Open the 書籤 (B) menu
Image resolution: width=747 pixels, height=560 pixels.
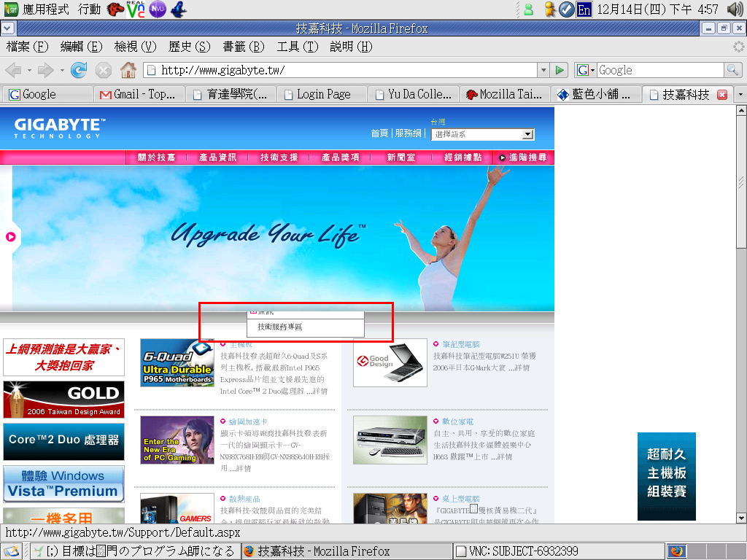coord(244,47)
